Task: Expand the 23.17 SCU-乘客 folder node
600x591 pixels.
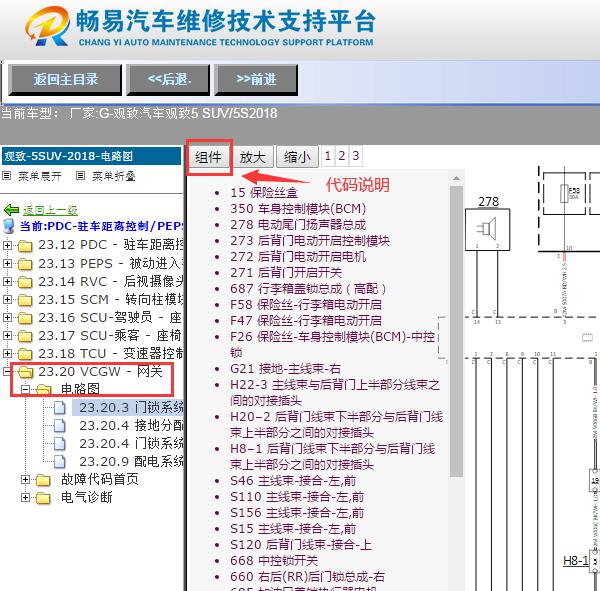Action: click(x=7, y=335)
